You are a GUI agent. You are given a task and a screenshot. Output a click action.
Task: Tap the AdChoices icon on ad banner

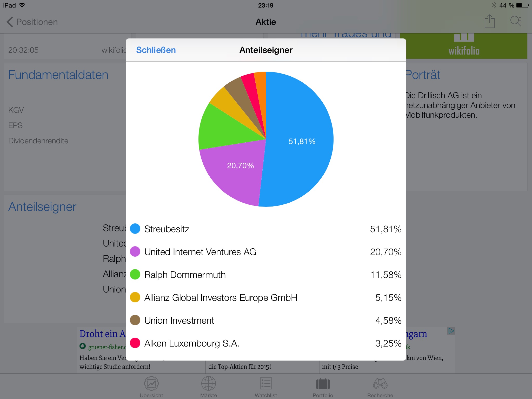[x=451, y=331]
